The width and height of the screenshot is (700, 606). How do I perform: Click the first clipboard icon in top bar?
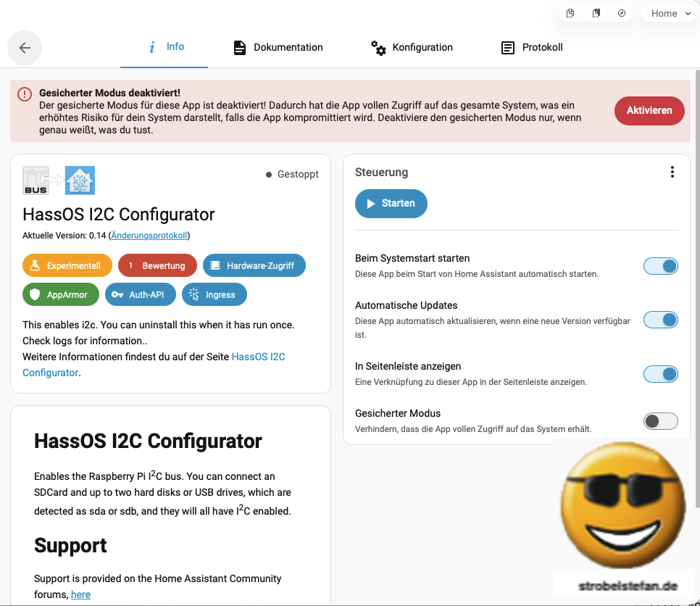(x=570, y=13)
